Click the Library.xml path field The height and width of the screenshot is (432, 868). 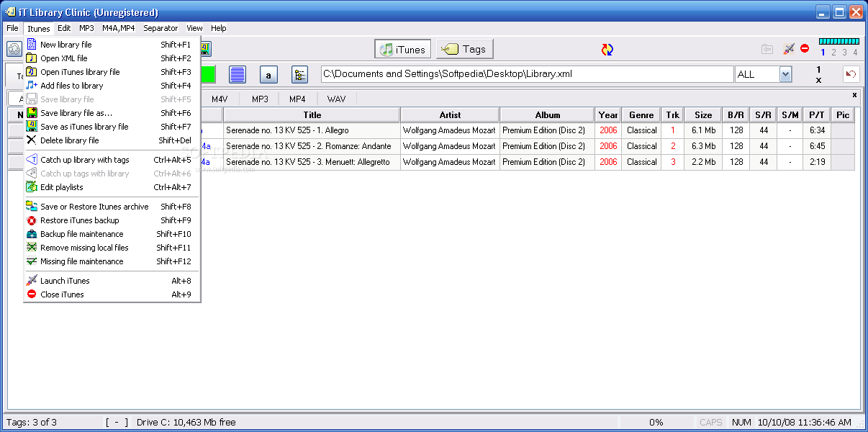point(527,74)
